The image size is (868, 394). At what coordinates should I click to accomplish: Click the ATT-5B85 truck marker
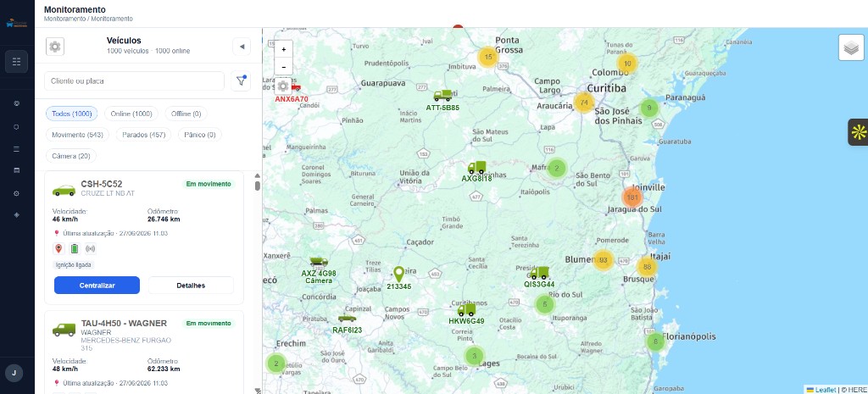[x=442, y=96]
